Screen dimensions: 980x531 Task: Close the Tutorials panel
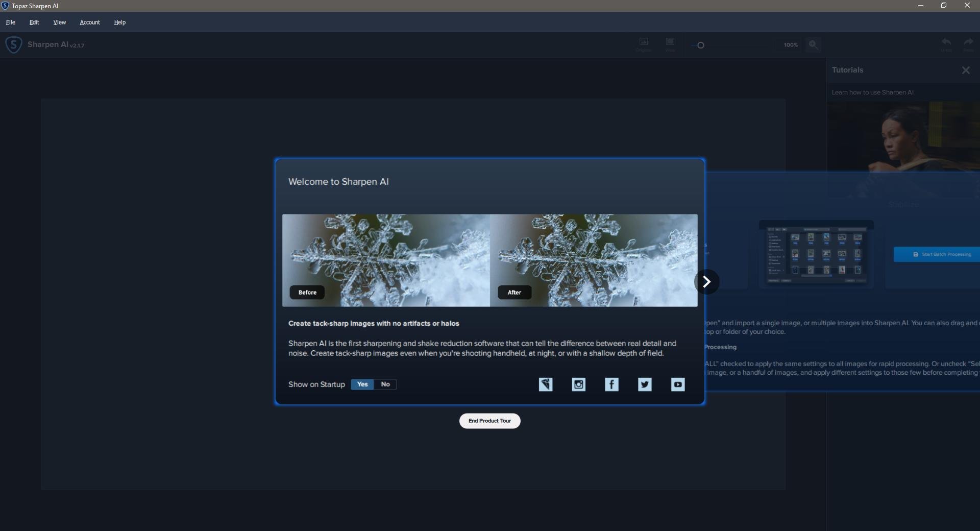click(x=966, y=70)
